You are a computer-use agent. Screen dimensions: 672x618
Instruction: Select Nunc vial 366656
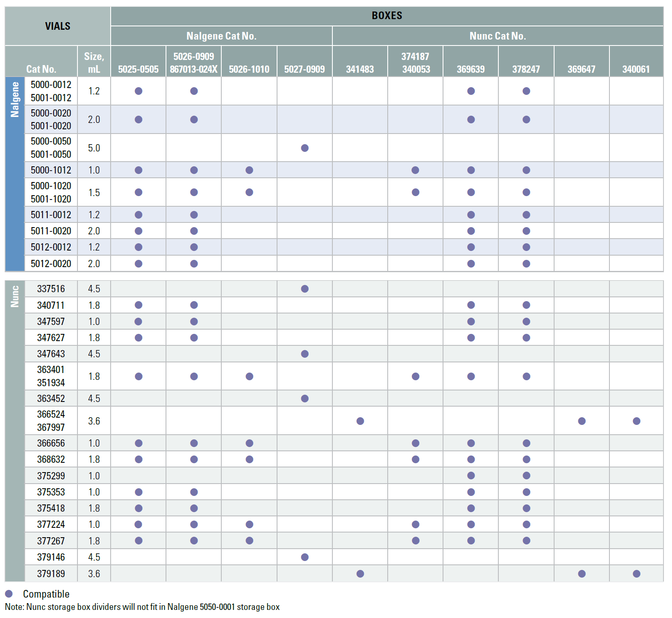51,443
